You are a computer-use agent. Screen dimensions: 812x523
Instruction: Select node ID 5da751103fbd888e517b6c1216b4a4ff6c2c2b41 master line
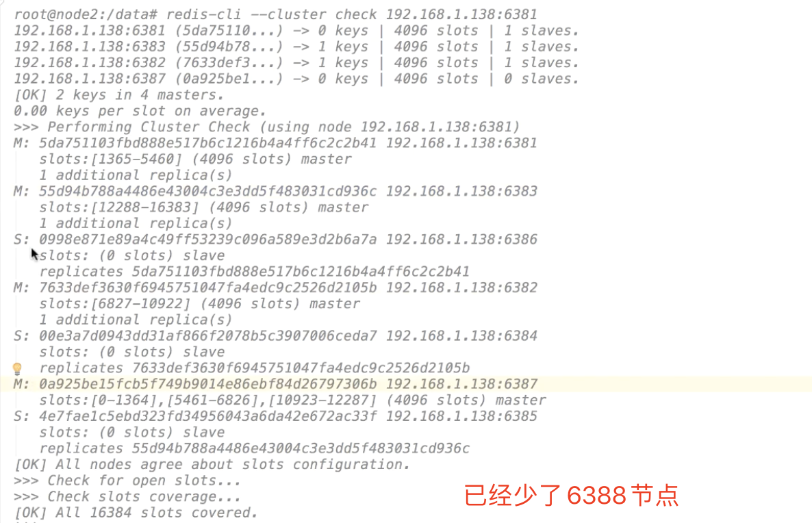[275, 143]
